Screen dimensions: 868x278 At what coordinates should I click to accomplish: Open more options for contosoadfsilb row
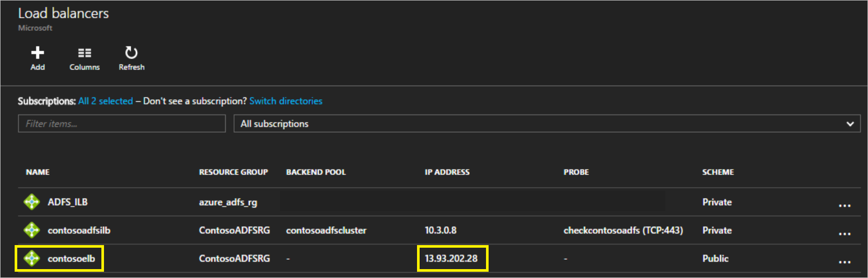click(844, 234)
